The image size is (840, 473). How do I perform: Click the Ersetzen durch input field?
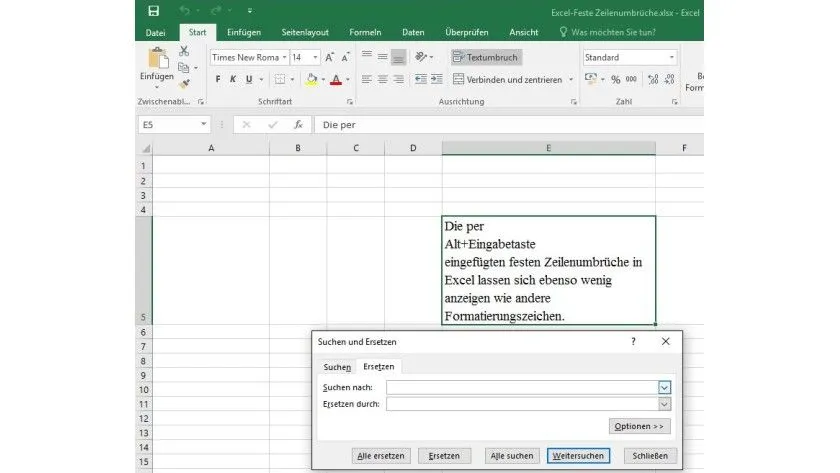point(522,404)
